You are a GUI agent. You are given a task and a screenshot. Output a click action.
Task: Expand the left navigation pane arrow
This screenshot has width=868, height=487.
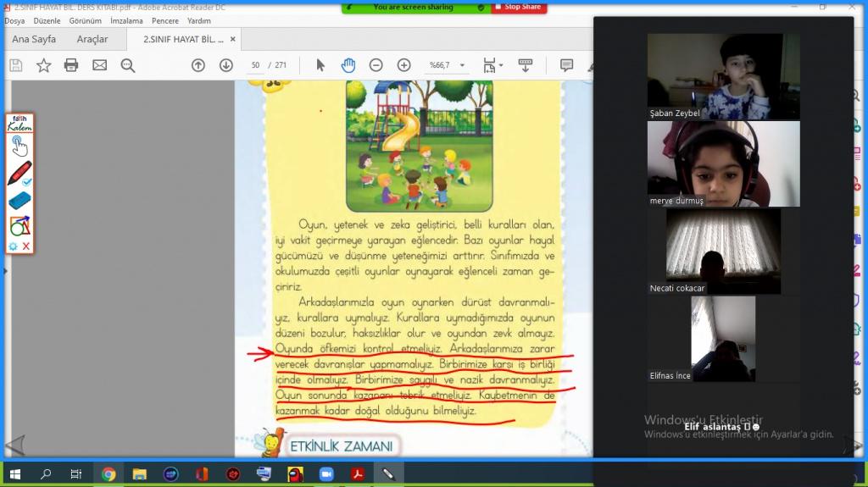coord(6,271)
